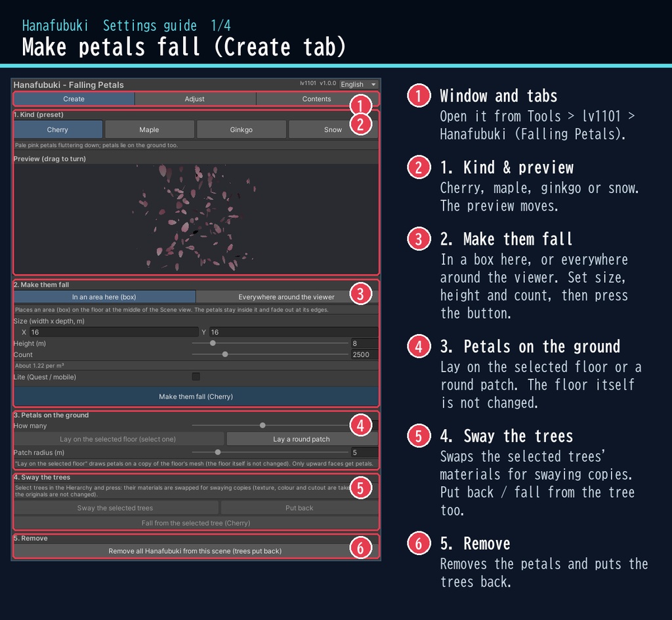The width and height of the screenshot is (672, 620).
Task: Click the '4. Sway the trees' header
Action: [41, 477]
